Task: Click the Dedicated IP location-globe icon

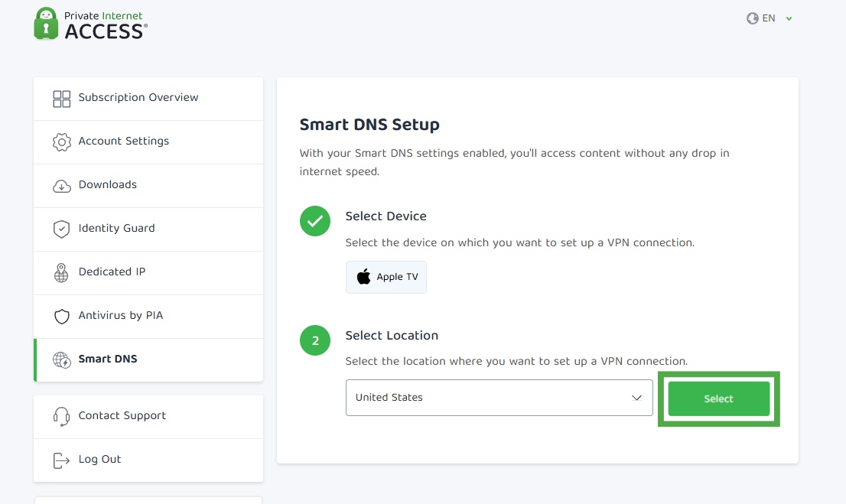Action: 61,272
